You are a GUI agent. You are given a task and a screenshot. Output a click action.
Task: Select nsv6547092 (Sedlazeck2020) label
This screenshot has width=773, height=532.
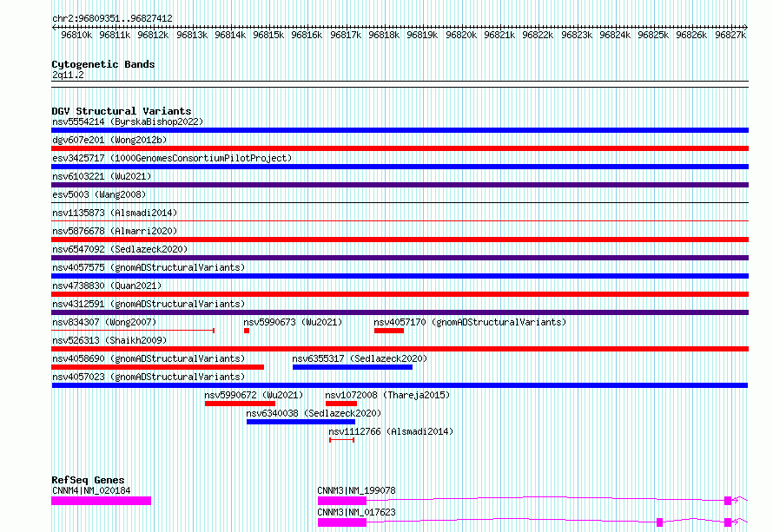tap(120, 249)
